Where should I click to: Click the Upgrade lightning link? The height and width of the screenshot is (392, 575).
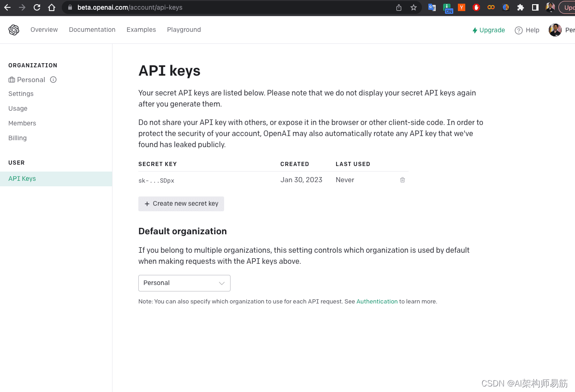tap(489, 30)
